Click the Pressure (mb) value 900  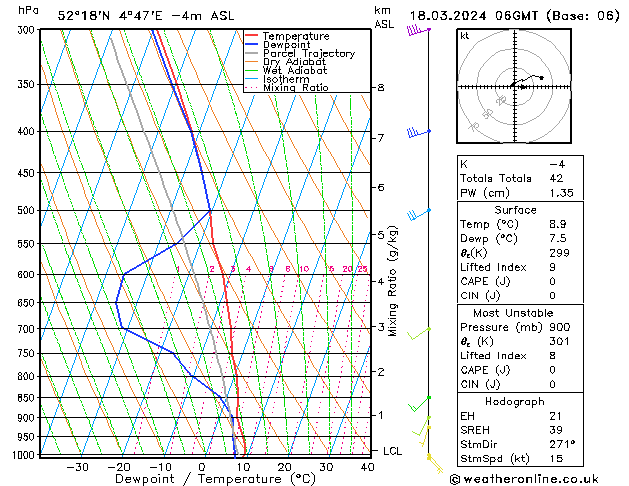(x=560, y=327)
